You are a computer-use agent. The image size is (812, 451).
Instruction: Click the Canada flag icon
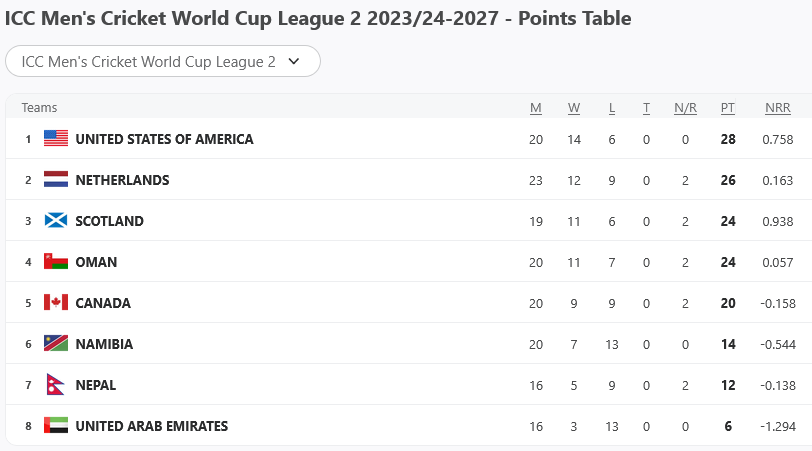pyautogui.click(x=56, y=303)
